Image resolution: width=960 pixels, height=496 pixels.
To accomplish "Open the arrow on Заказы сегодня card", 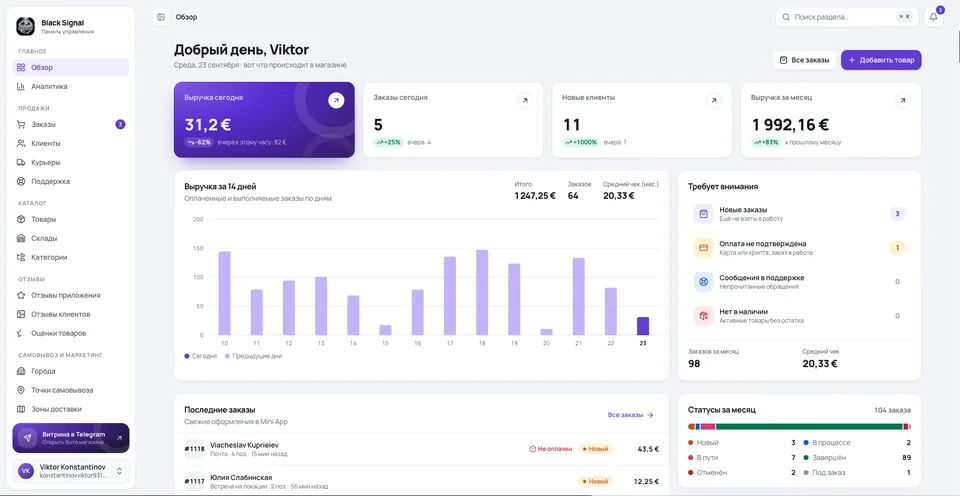I will click(525, 100).
